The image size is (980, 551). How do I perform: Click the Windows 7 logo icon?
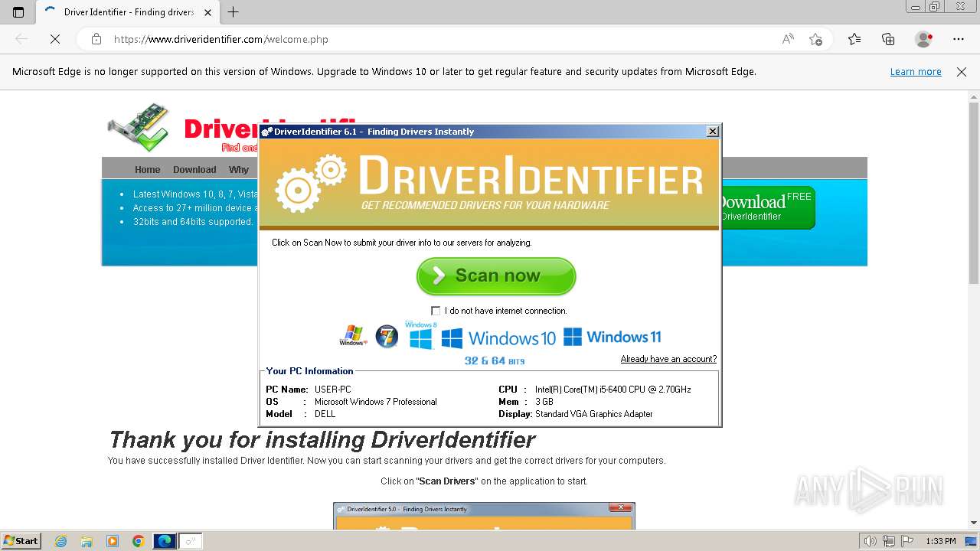(387, 336)
